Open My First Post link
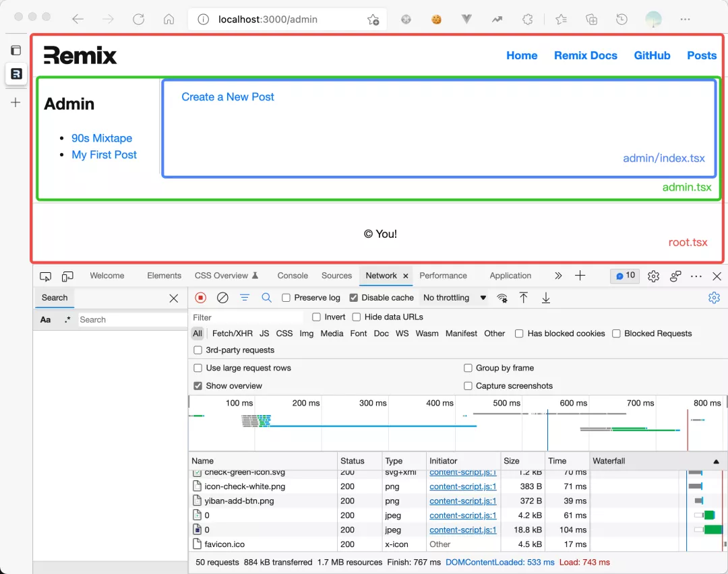 104,155
